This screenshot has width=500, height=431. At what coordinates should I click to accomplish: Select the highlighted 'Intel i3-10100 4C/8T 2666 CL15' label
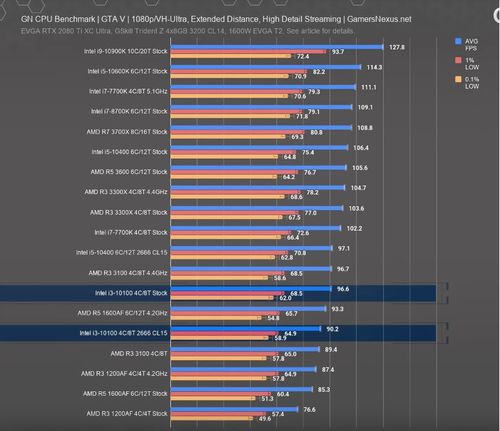[x=123, y=333]
